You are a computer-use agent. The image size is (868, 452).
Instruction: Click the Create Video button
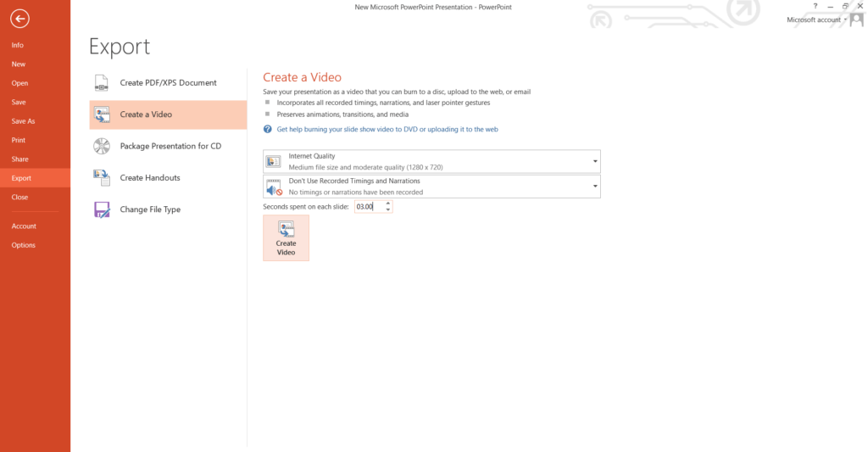(287, 237)
